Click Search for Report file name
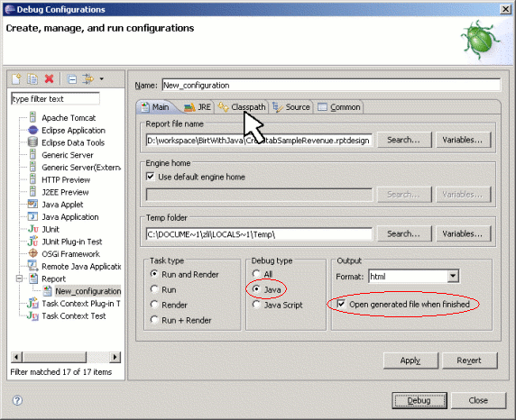Image resolution: width=516 pixels, height=420 pixels. (404, 140)
